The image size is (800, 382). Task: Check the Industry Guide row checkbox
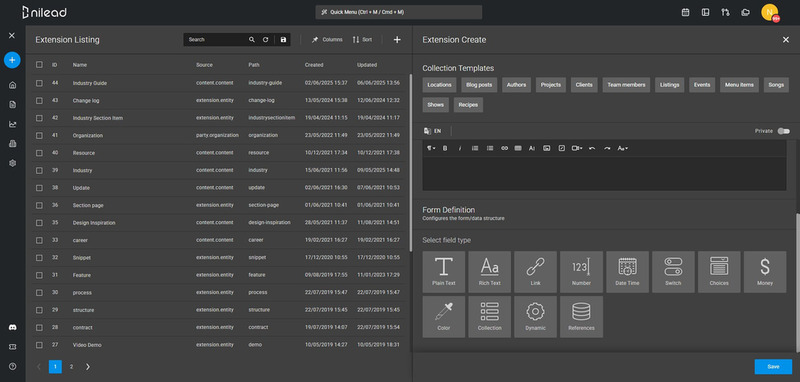[39, 83]
